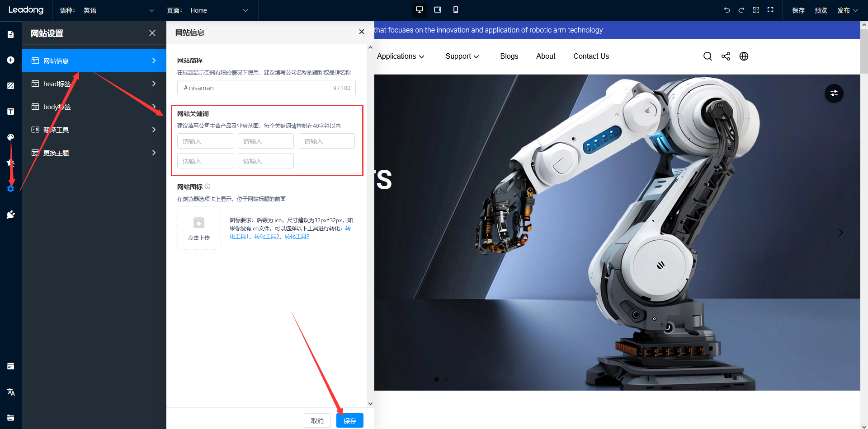The width and height of the screenshot is (868, 429).
Task: Click the search magnifier on website preview
Action: click(708, 56)
